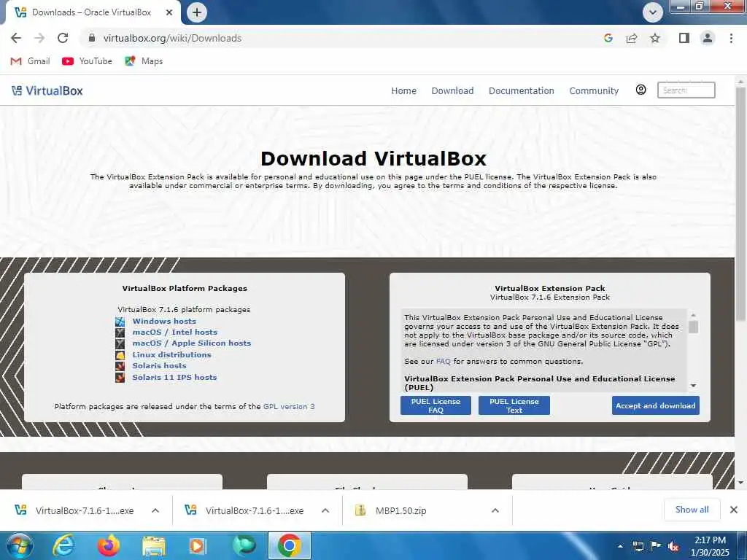This screenshot has width=747, height=560.
Task: Open the MBP1.50.zip download
Action: click(392, 510)
